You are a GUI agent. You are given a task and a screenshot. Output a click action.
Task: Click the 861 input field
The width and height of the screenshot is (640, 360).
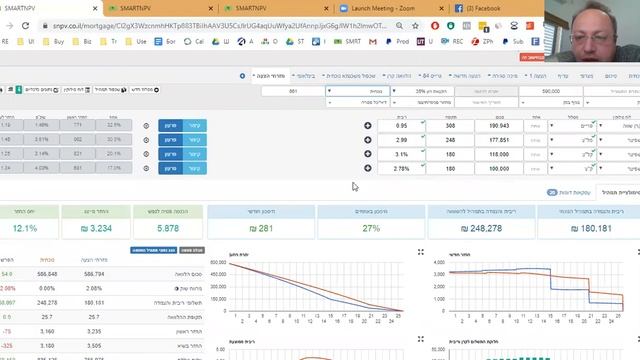[x=293, y=91]
